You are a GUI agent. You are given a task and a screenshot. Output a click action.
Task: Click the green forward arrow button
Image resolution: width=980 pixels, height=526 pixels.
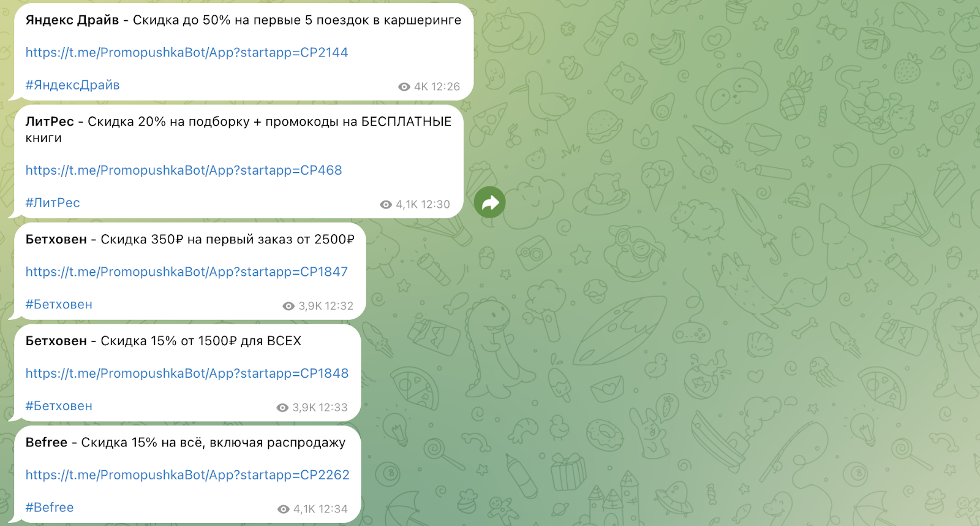point(490,202)
